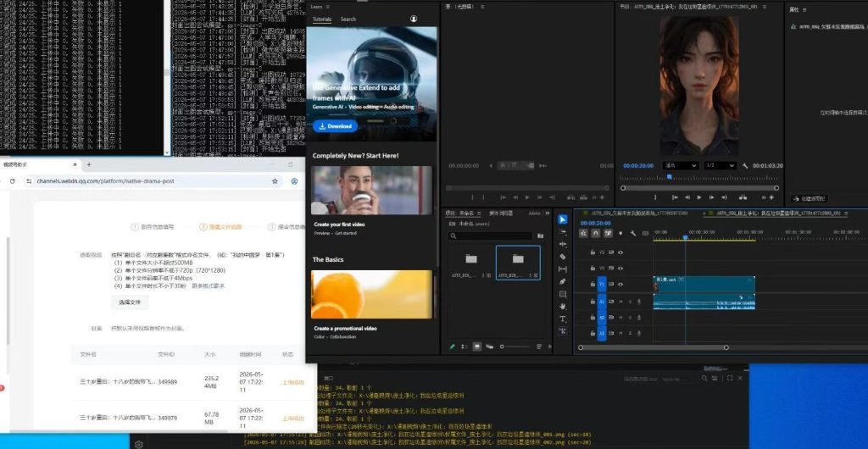Screen dimensions: 868x449
Task: Open playback resolution 1/2 dropdown
Action: click(720, 165)
